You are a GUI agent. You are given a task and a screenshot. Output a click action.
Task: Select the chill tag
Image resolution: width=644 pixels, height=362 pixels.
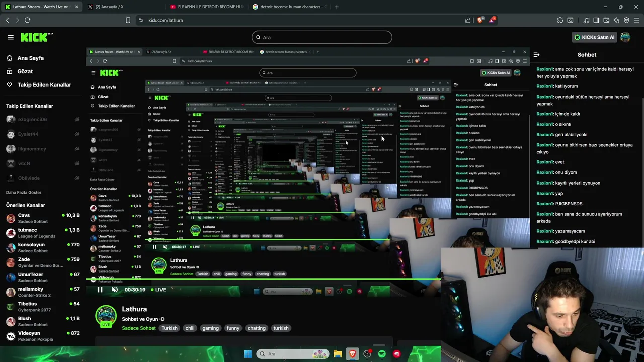[x=190, y=328]
